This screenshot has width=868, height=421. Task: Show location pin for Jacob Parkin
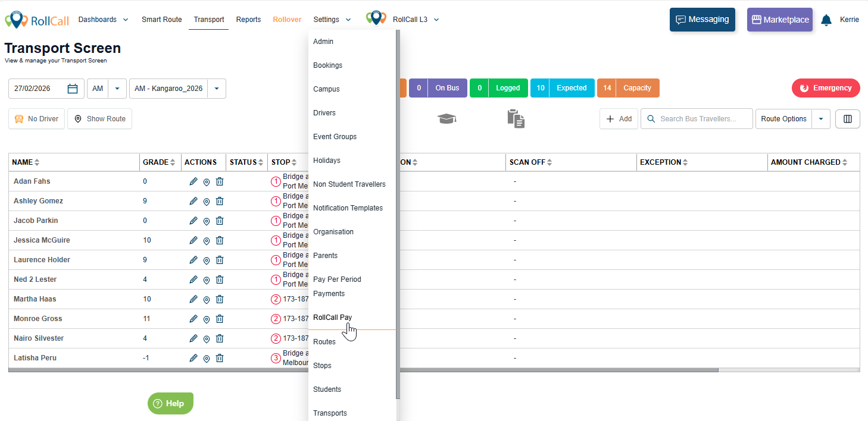point(207,221)
